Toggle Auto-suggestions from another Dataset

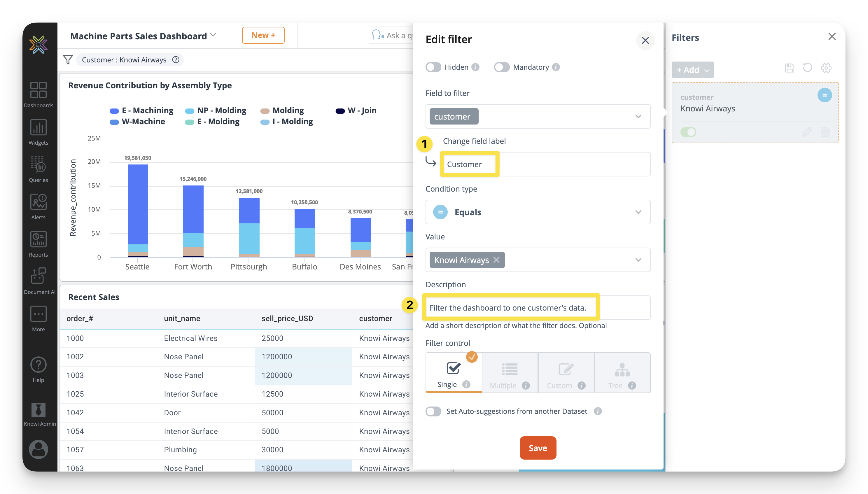click(433, 411)
